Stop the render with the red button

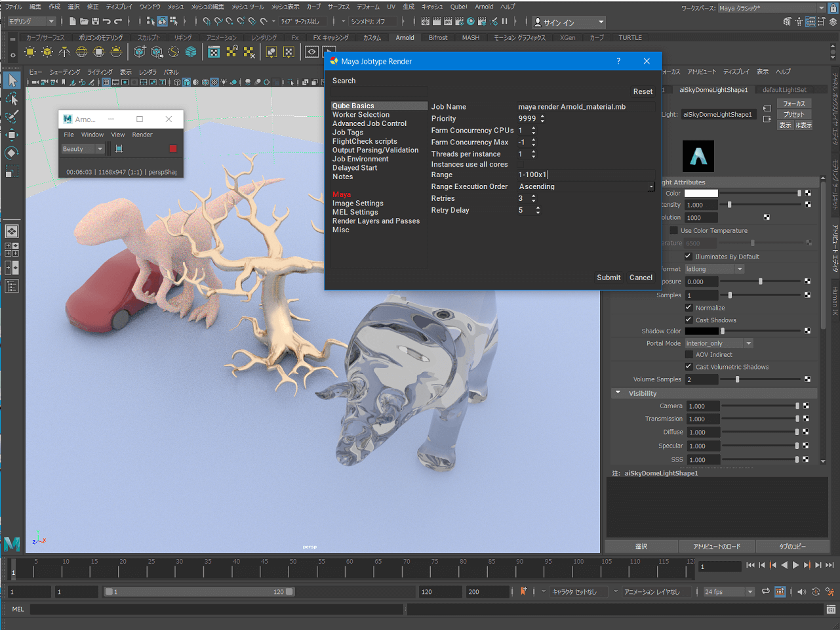click(173, 149)
